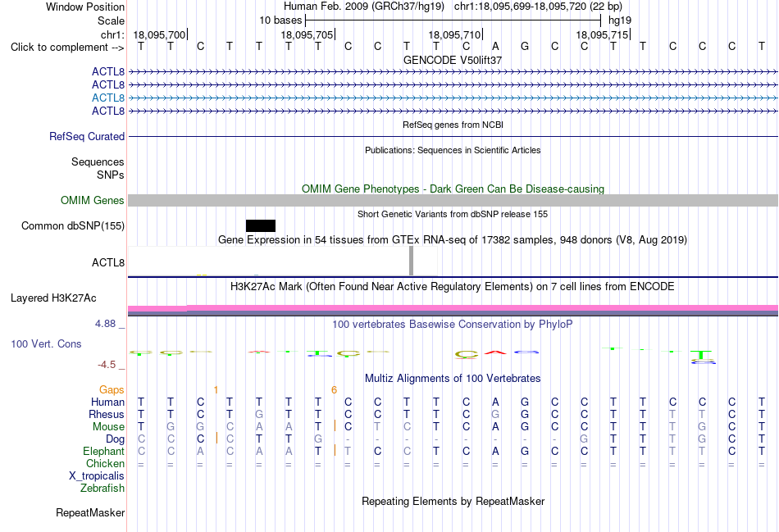The width and height of the screenshot is (779, 532).
Task: Click the 'Human' species row label
Action: point(107,402)
